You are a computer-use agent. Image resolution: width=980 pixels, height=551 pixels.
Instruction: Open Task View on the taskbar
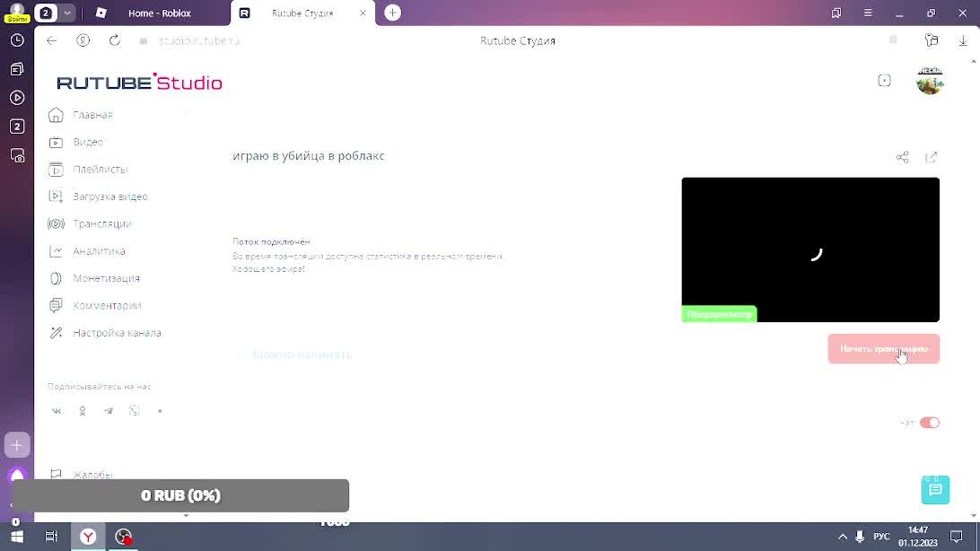51,537
